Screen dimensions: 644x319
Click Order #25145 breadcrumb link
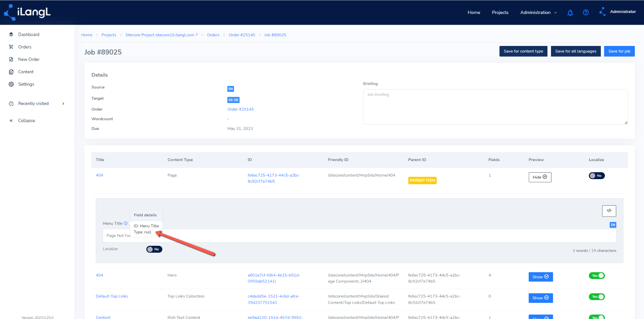pyautogui.click(x=242, y=35)
